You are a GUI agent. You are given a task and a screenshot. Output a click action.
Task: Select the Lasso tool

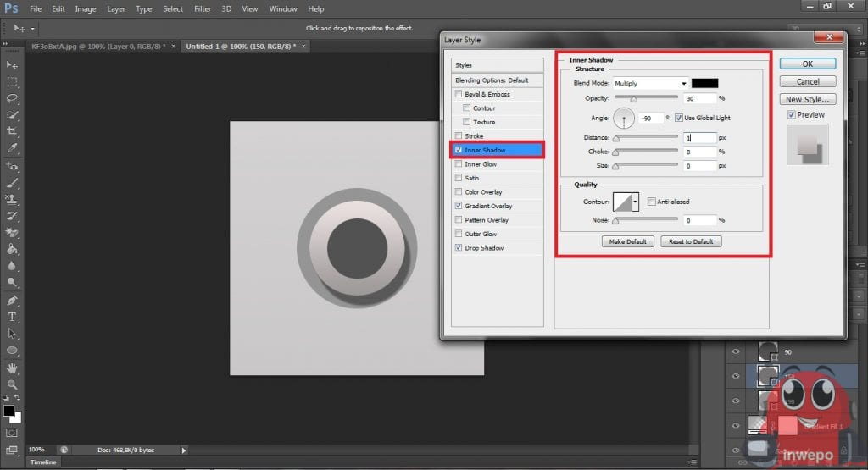[x=13, y=98]
